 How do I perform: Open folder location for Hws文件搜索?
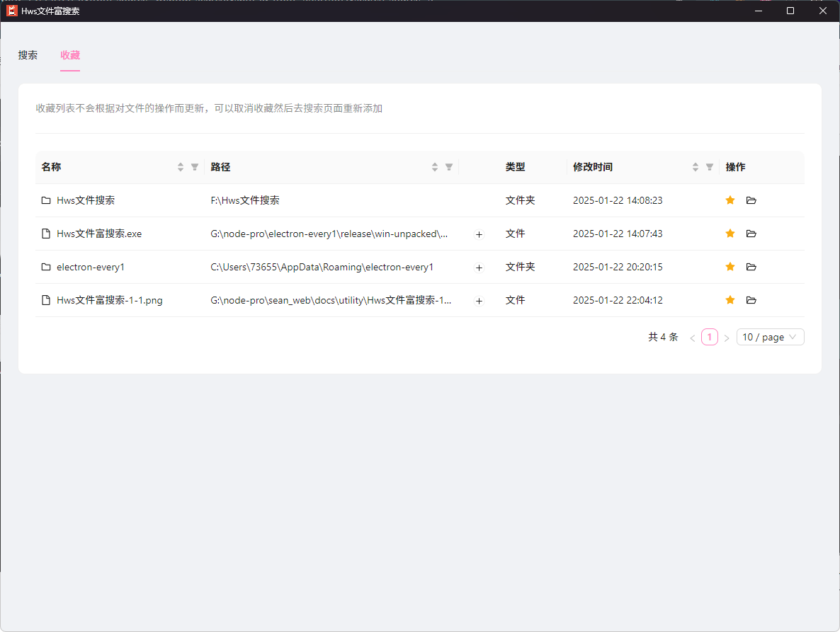(x=751, y=200)
